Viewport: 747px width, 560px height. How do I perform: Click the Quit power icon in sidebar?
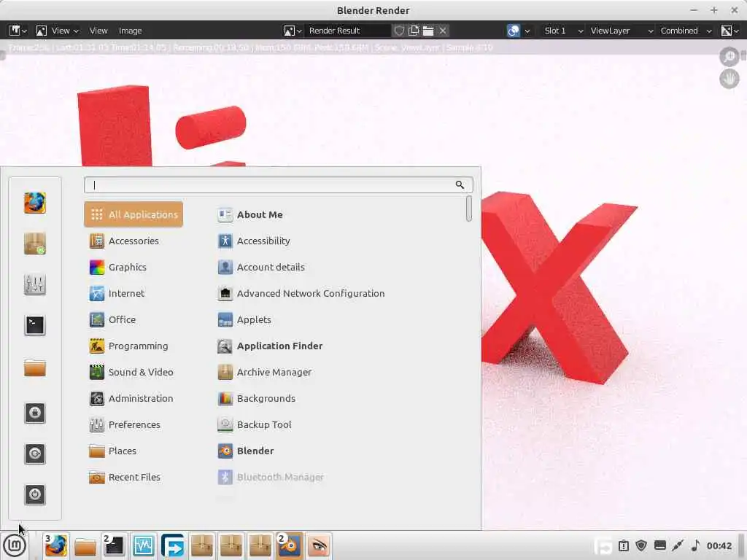tap(35, 494)
